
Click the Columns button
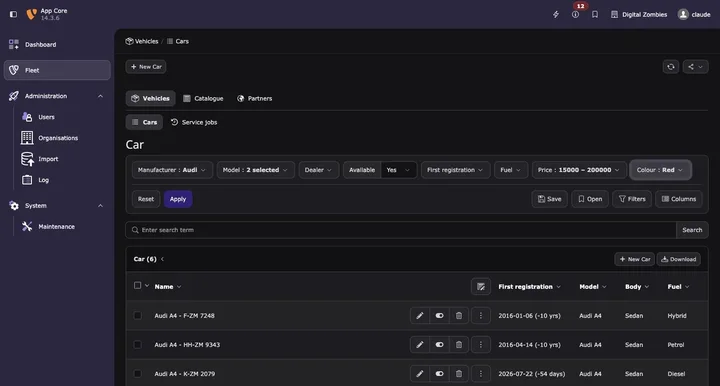679,199
